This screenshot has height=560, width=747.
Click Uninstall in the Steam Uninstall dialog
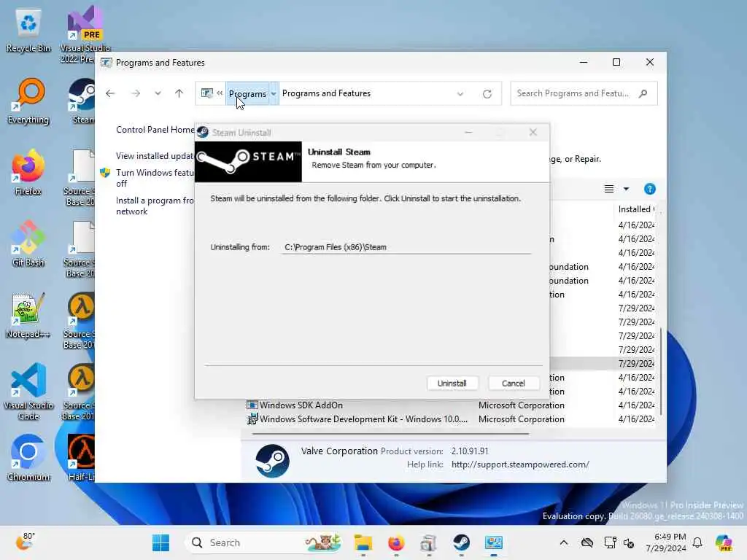[452, 384]
